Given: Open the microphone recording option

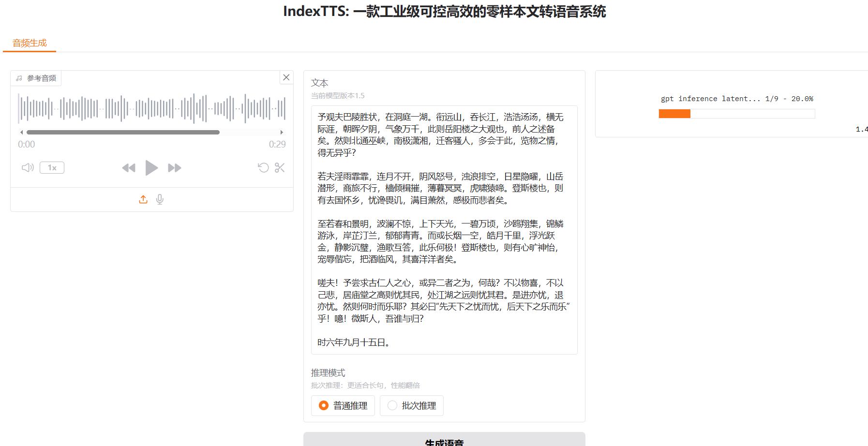Looking at the screenshot, I should (160, 199).
